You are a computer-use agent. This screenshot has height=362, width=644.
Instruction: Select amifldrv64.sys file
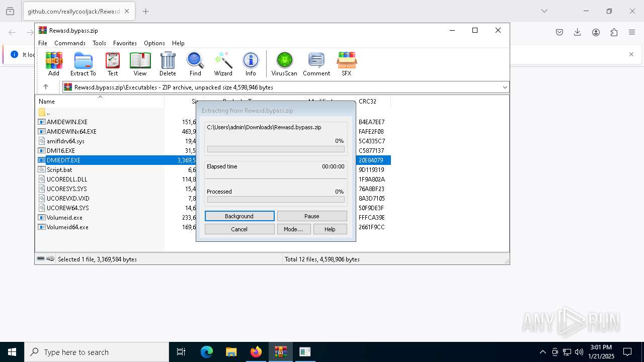pyautogui.click(x=65, y=141)
